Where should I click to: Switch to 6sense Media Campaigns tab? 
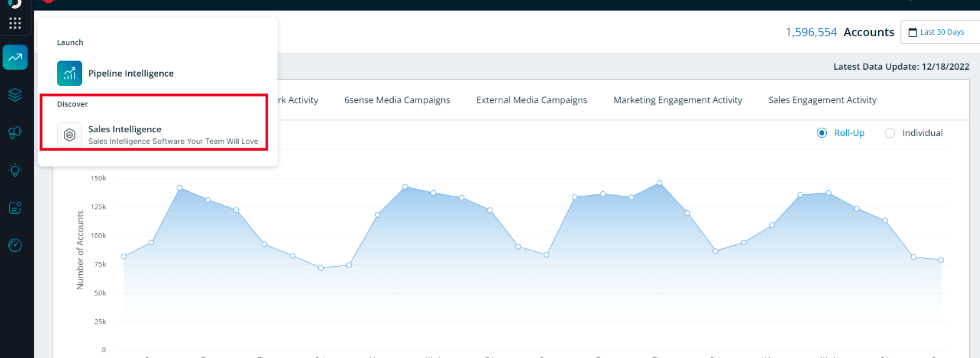coord(397,100)
